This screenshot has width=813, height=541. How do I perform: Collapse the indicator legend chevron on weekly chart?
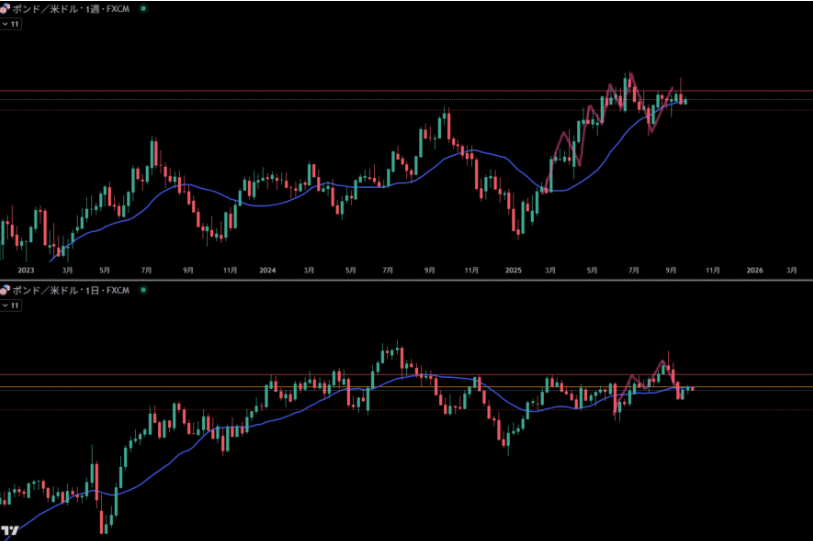click(x=5, y=23)
